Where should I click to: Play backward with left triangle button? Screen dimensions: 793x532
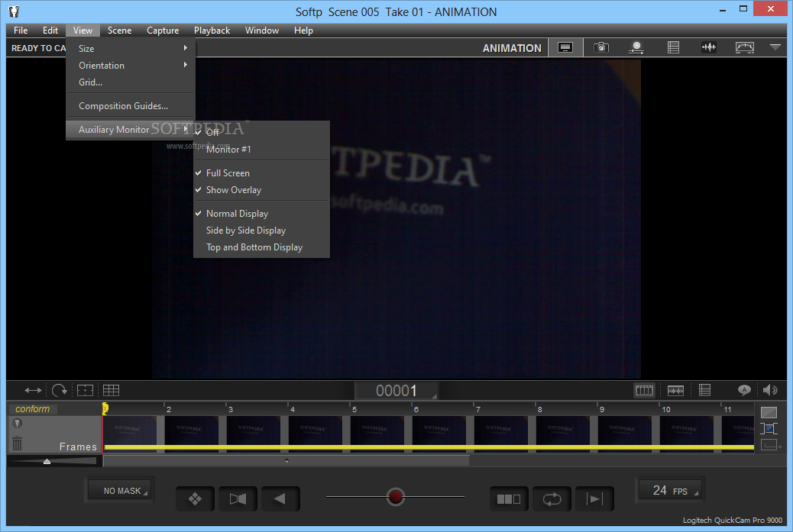coord(280,499)
